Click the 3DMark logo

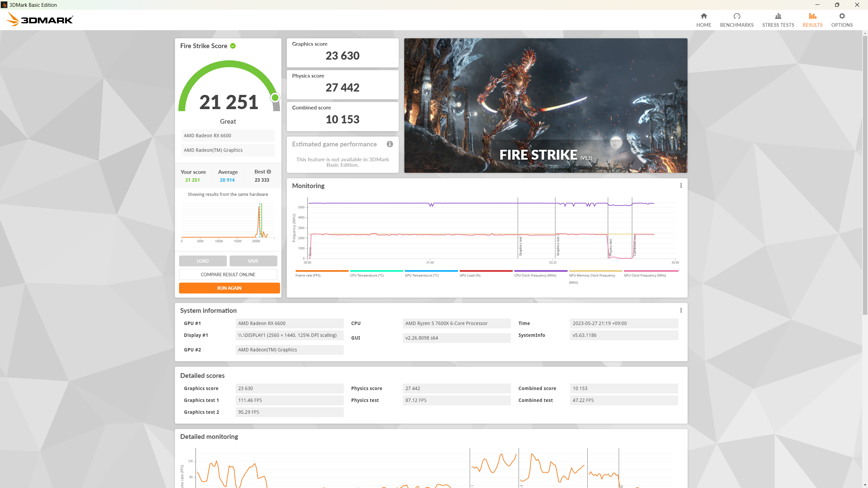point(40,19)
